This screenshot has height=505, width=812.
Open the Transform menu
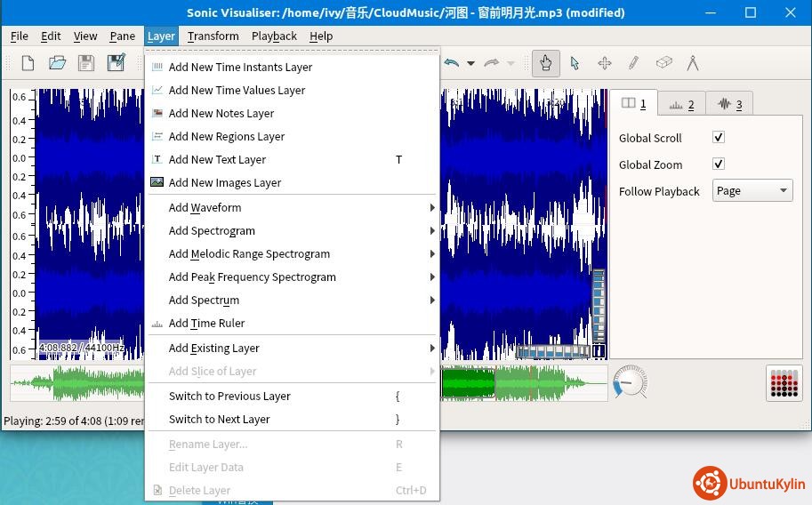click(x=213, y=36)
